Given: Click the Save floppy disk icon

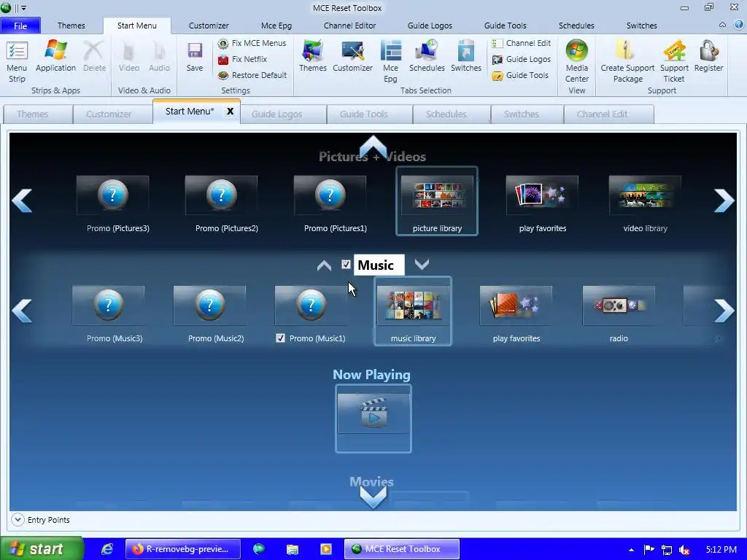Looking at the screenshot, I should (x=195, y=51).
